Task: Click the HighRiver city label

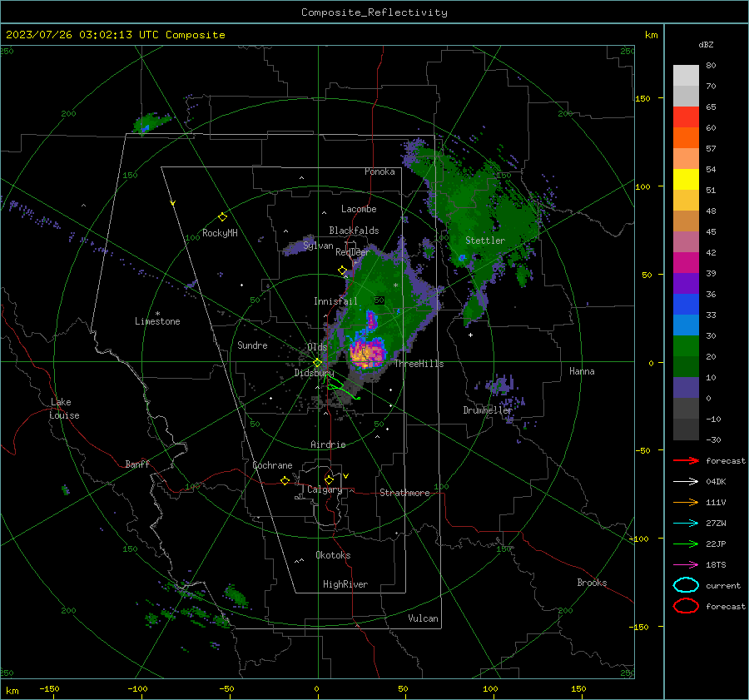Action: tap(345, 584)
